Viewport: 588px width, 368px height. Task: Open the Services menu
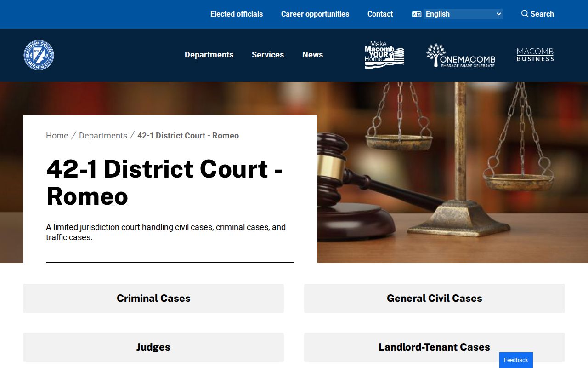pos(268,55)
